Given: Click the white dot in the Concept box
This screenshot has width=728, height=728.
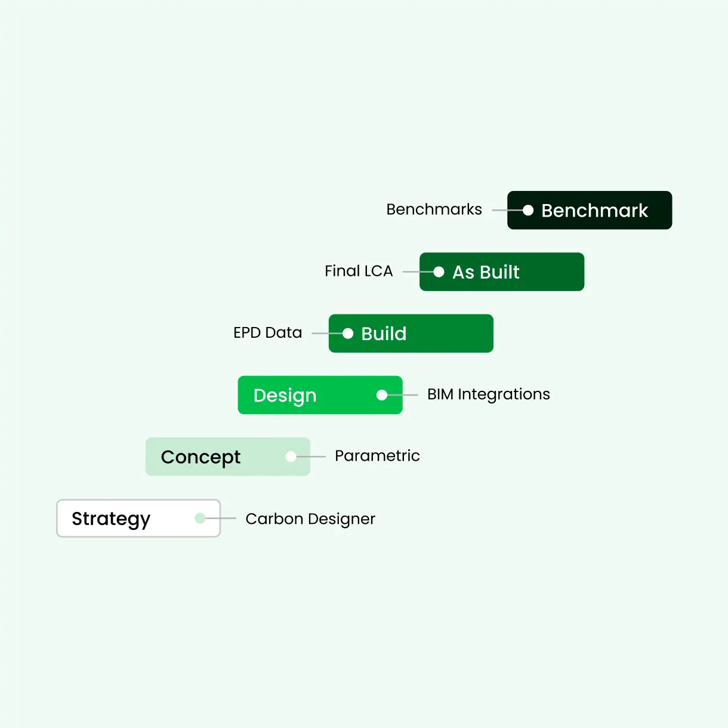Looking at the screenshot, I should [291, 456].
